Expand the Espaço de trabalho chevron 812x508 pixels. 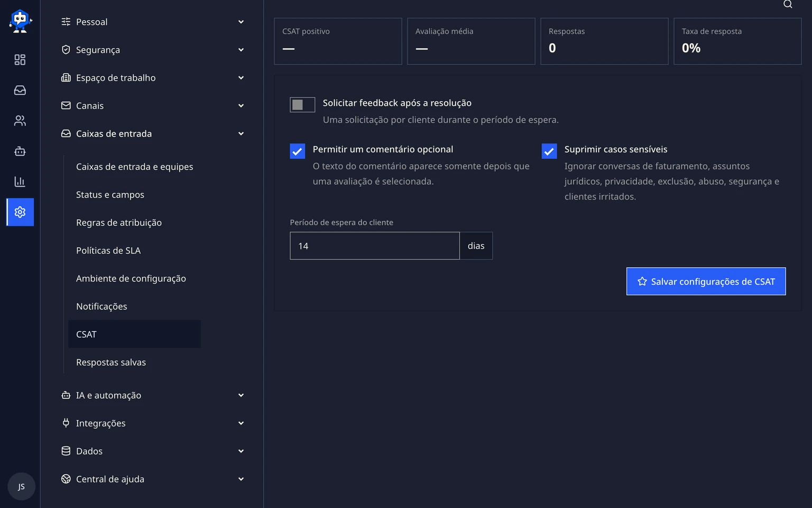coord(241,78)
